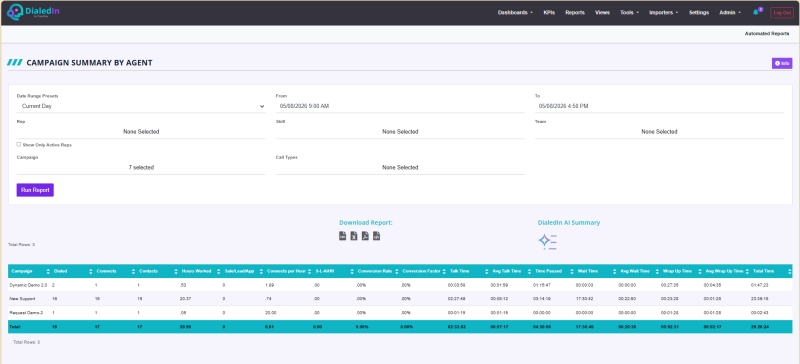Screen dimensions: 800x364
Task: Open Skill multi-select dropdown
Action: (400, 132)
